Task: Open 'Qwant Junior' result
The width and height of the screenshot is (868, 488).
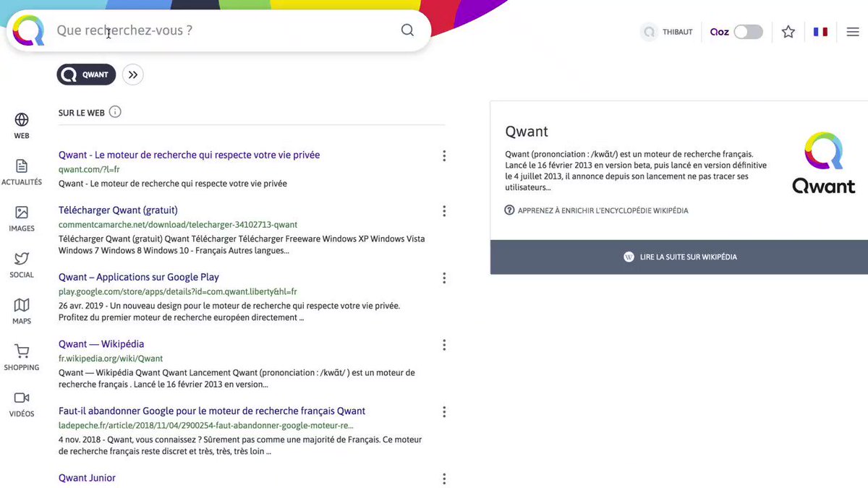Action: tap(87, 478)
